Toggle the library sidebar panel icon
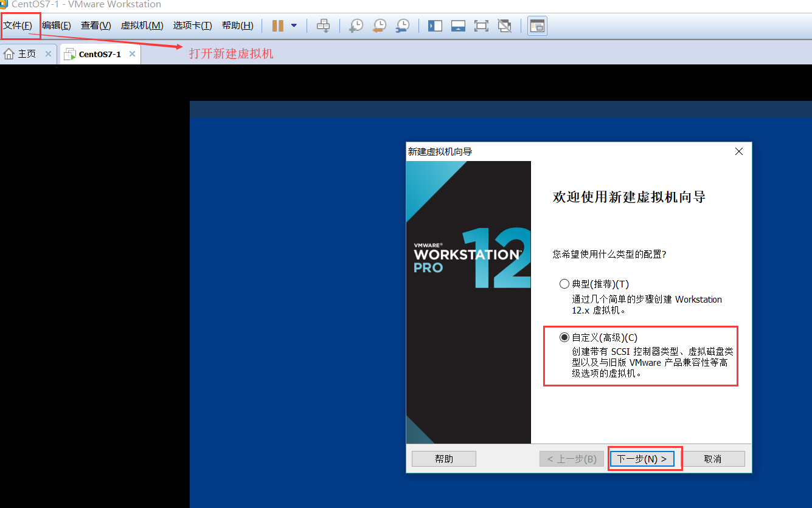The height and width of the screenshot is (508, 812). (x=435, y=26)
